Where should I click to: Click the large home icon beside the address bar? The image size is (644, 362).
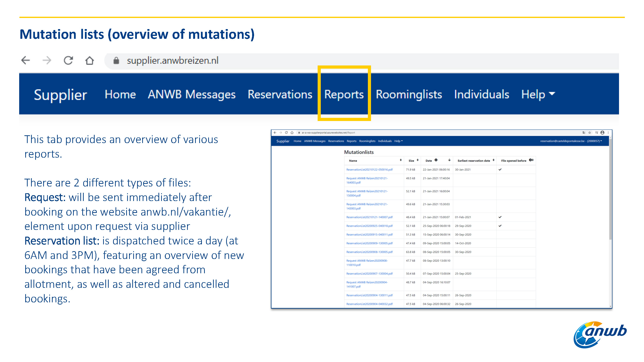(x=90, y=60)
